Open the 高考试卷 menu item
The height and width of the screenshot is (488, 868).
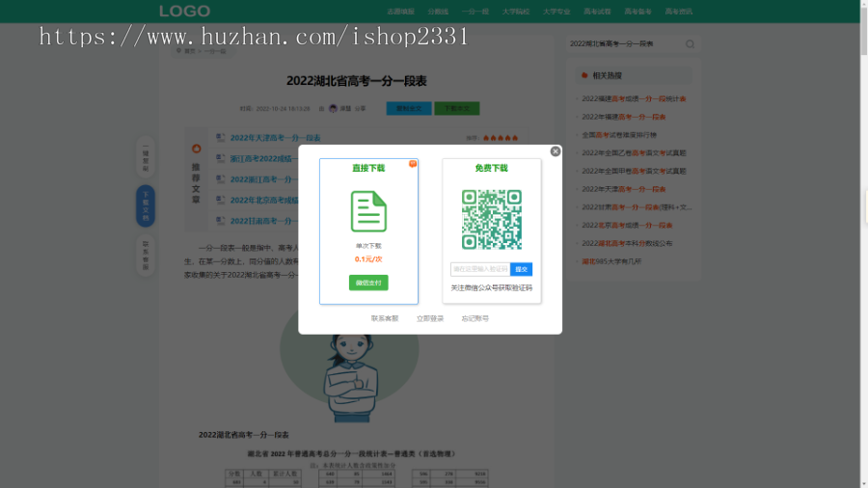(597, 12)
